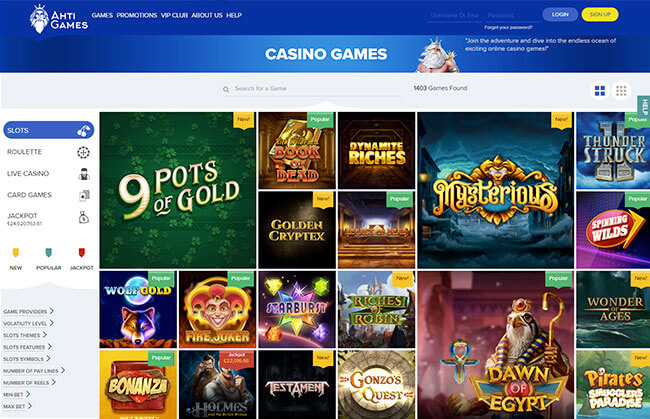
Task: Expand the Number of Pay Lines filter
Action: click(x=34, y=371)
